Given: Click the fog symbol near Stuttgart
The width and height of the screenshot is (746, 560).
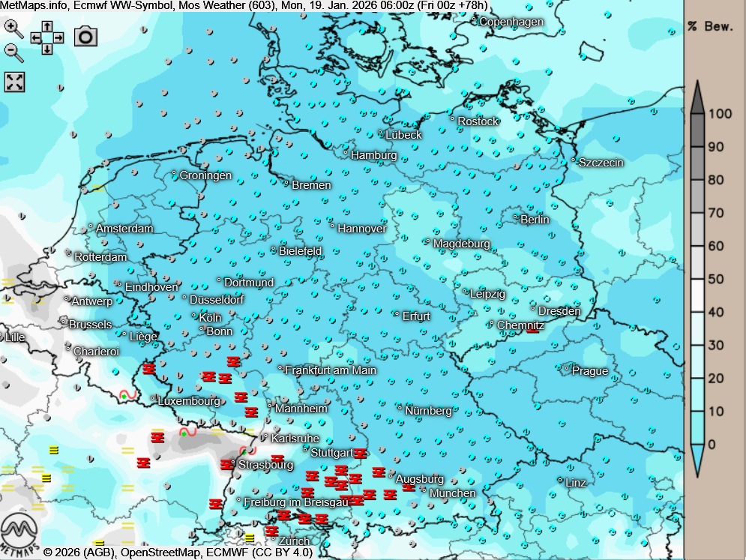Looking at the screenshot, I should tap(361, 454).
